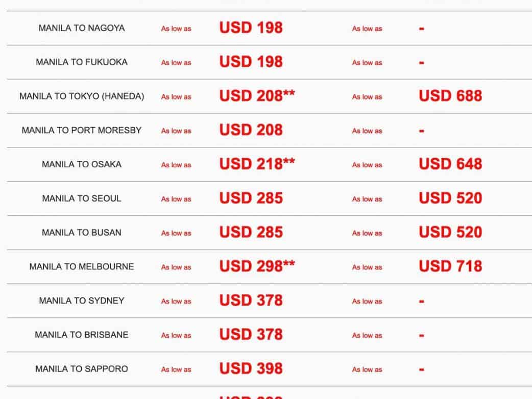Click the MANILA TO NAGOYA route

(x=82, y=28)
